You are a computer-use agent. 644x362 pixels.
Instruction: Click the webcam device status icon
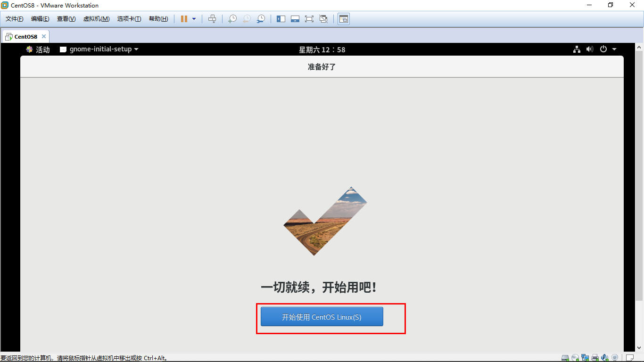(x=615, y=358)
